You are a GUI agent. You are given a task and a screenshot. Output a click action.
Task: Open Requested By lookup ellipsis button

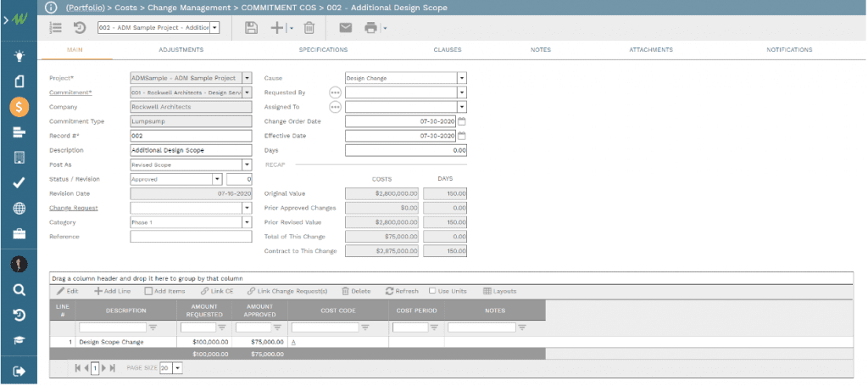[335, 92]
